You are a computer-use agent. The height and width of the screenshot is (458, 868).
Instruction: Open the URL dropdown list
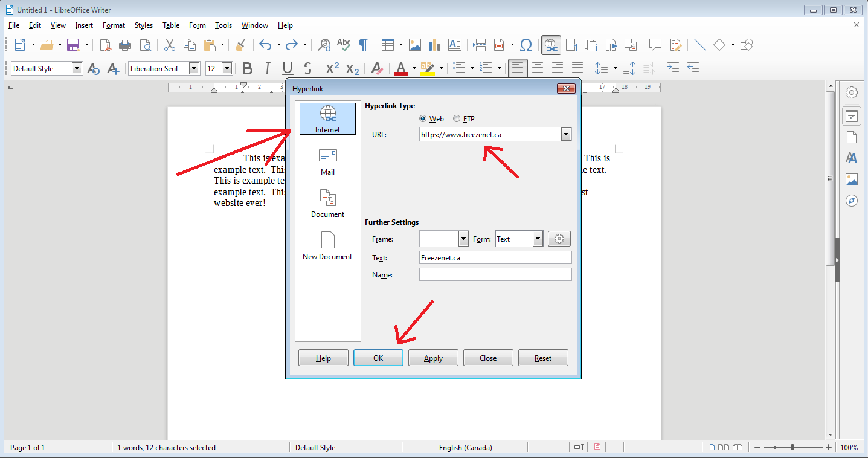pyautogui.click(x=566, y=135)
